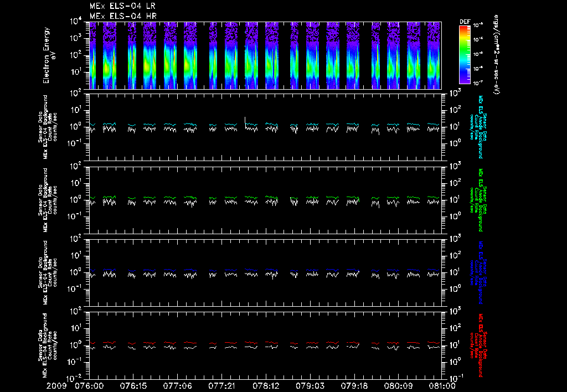567x392 pixels.
Task: Click the 10^3 tick on the Electron Energy axis
Action: click(76, 38)
